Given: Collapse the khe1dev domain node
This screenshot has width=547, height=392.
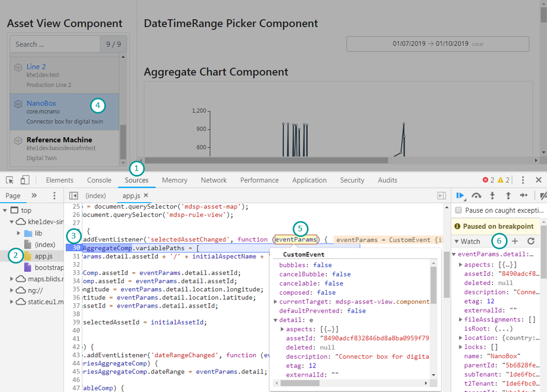Looking at the screenshot, I should point(11,222).
